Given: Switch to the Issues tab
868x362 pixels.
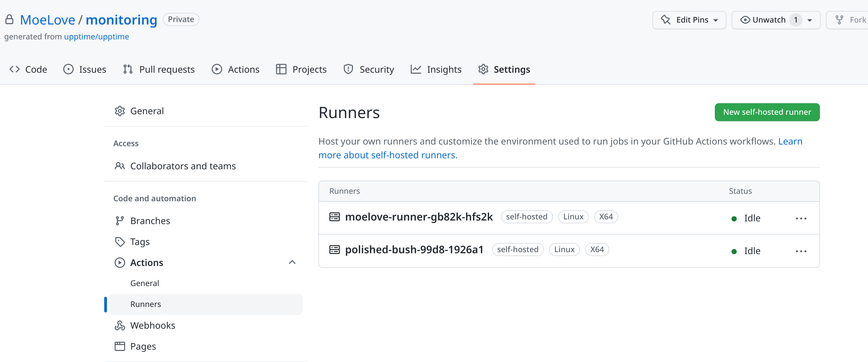Looking at the screenshot, I should 85,69.
